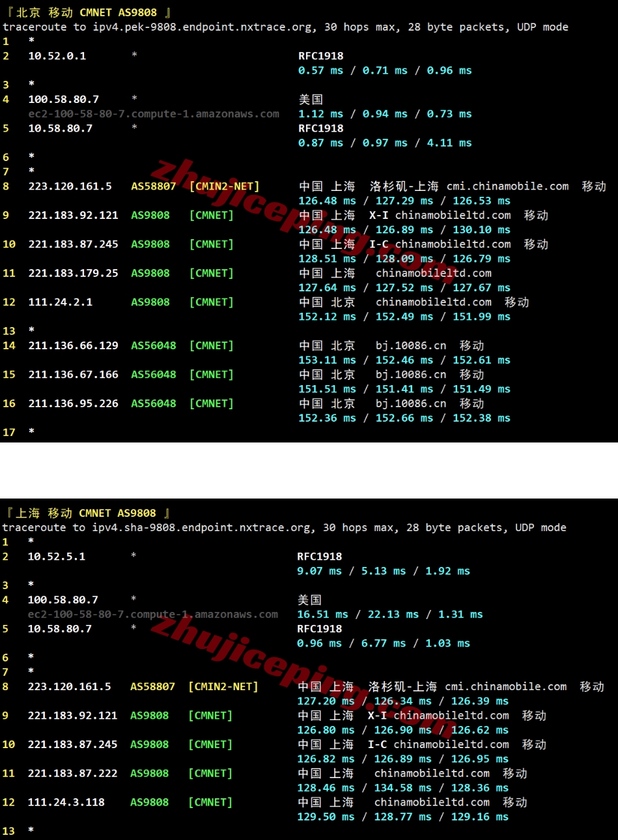This screenshot has width=618, height=840.
Task: Select latency value 151.41 ms
Action: point(404,389)
